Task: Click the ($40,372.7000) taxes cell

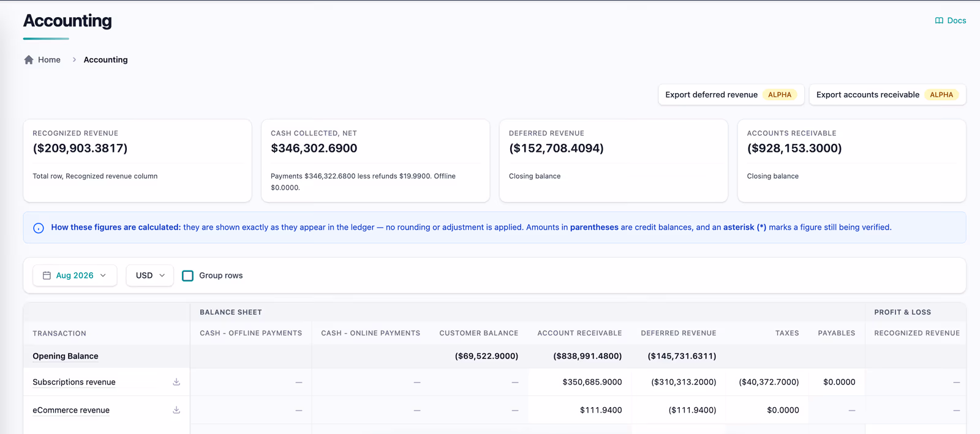Action: click(769, 382)
